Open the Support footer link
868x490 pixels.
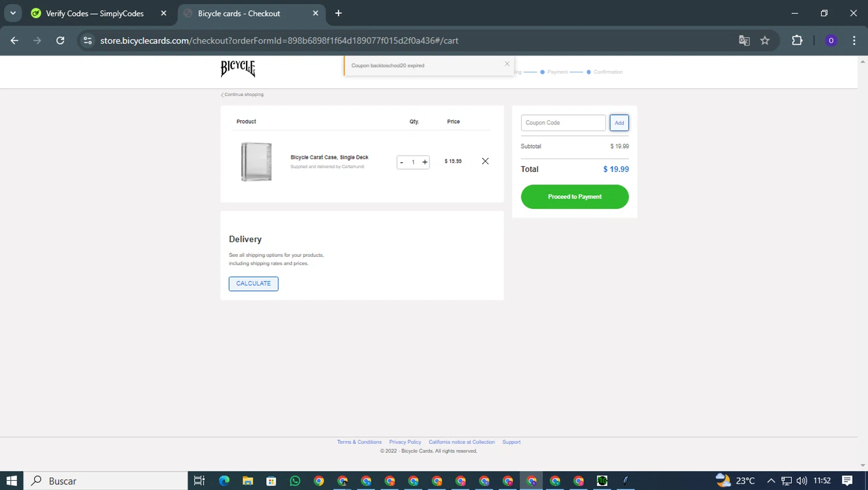click(x=512, y=442)
